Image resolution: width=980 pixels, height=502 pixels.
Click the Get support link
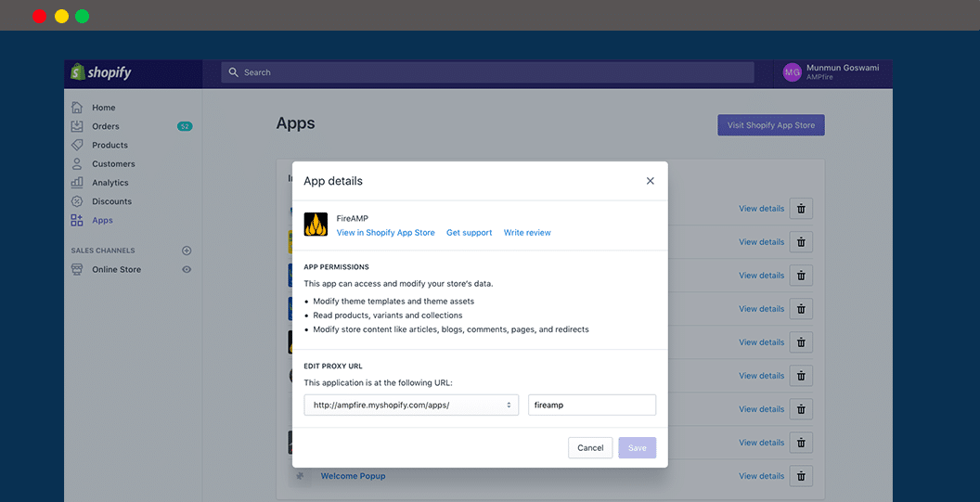pos(469,233)
